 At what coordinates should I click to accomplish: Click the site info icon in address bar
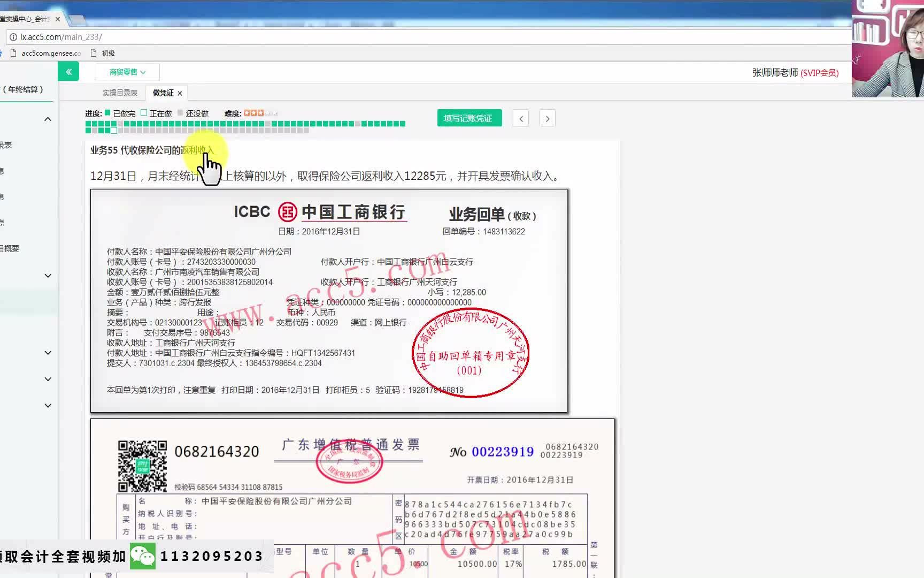tap(13, 37)
